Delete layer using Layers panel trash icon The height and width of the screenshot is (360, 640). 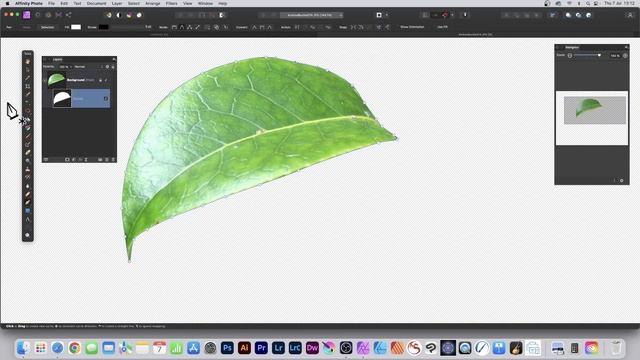click(x=113, y=160)
